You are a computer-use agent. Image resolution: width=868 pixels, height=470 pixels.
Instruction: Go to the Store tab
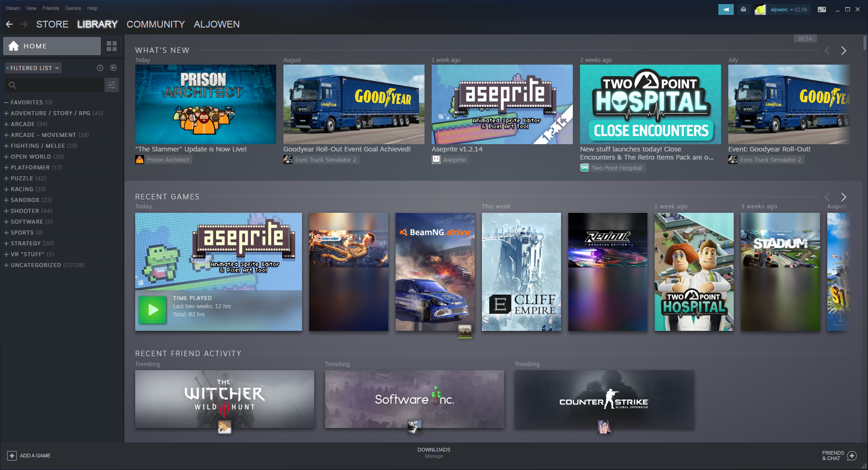tap(52, 24)
